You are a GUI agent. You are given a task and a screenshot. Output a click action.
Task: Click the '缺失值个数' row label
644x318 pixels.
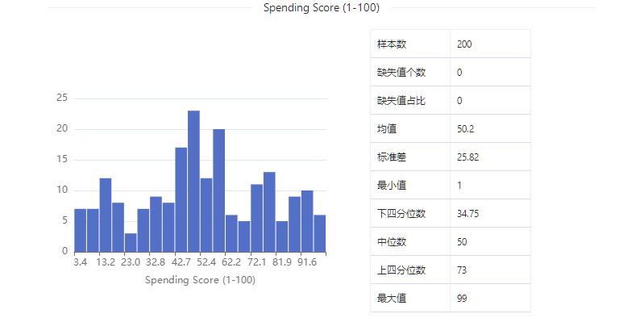click(401, 73)
